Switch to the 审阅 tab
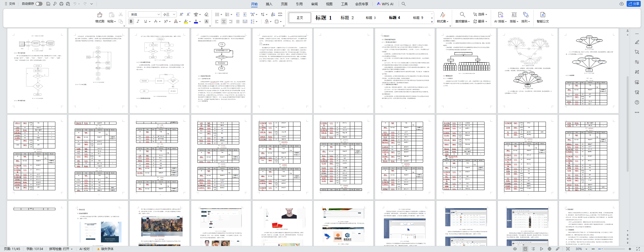Viewport: 644px width, 252px height. pos(314,4)
